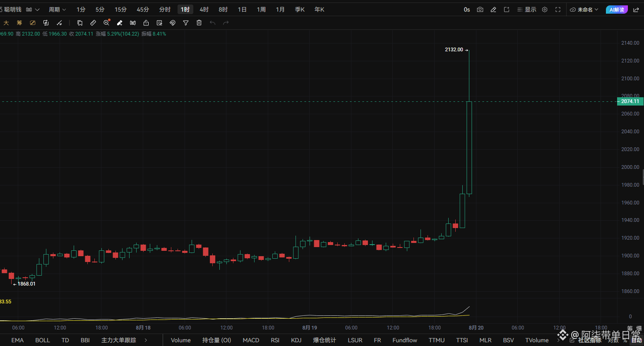Click the new layout icon with sparkle

[507, 10]
